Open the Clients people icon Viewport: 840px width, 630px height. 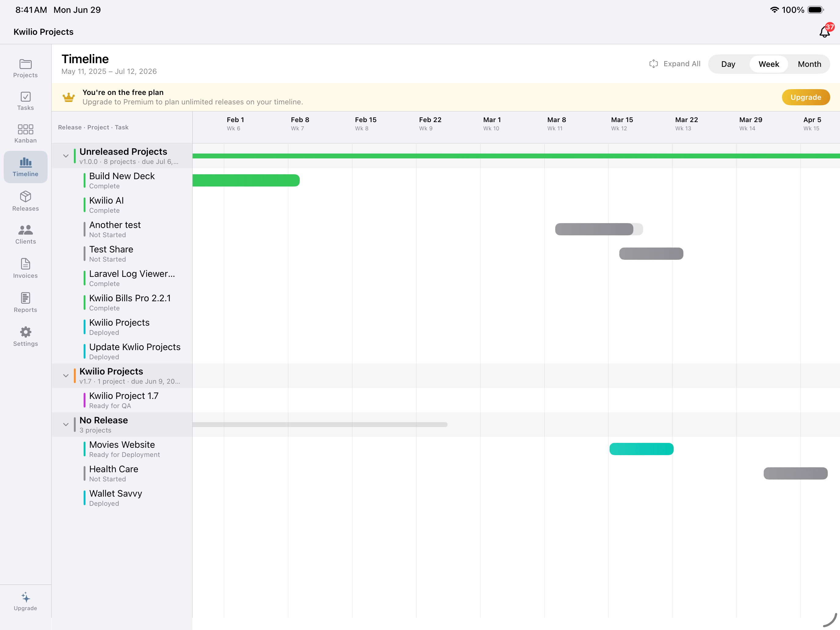(25, 230)
